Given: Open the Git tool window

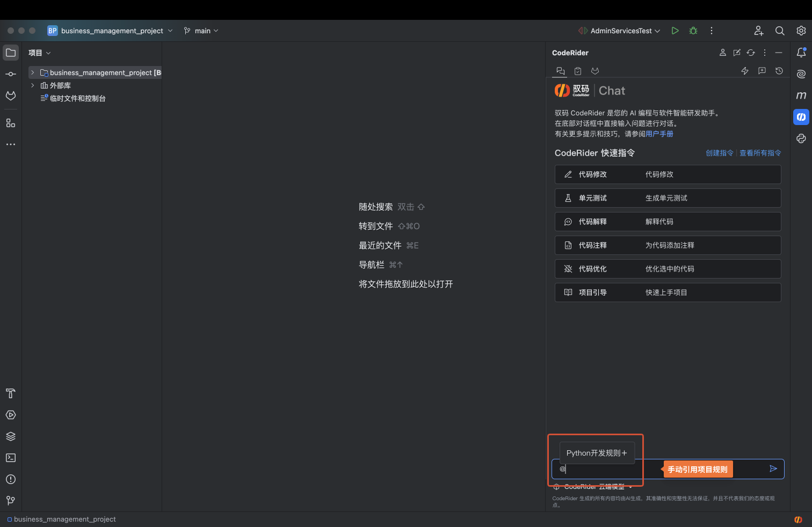Looking at the screenshot, I should coord(11,500).
